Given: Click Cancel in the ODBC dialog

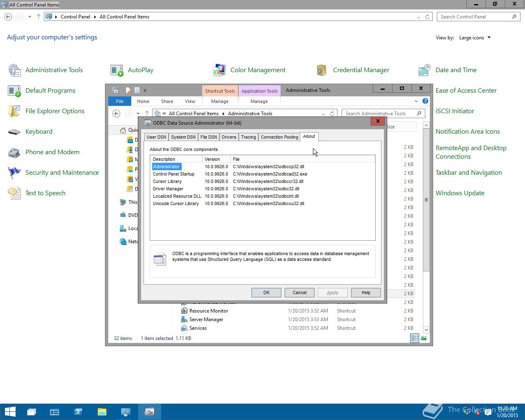Looking at the screenshot, I should point(299,292).
